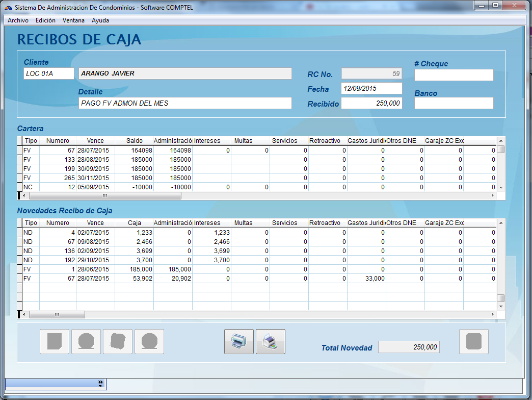Click the Administración value 20,902 in Novedades
The width and height of the screenshot is (532, 400).
(x=173, y=279)
